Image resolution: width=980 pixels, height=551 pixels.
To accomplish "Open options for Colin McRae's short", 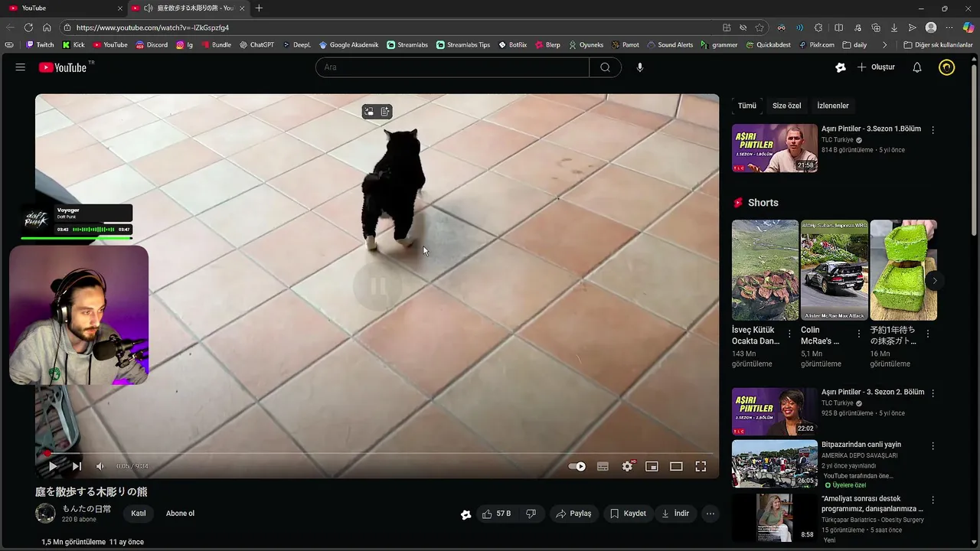I will coord(859,334).
